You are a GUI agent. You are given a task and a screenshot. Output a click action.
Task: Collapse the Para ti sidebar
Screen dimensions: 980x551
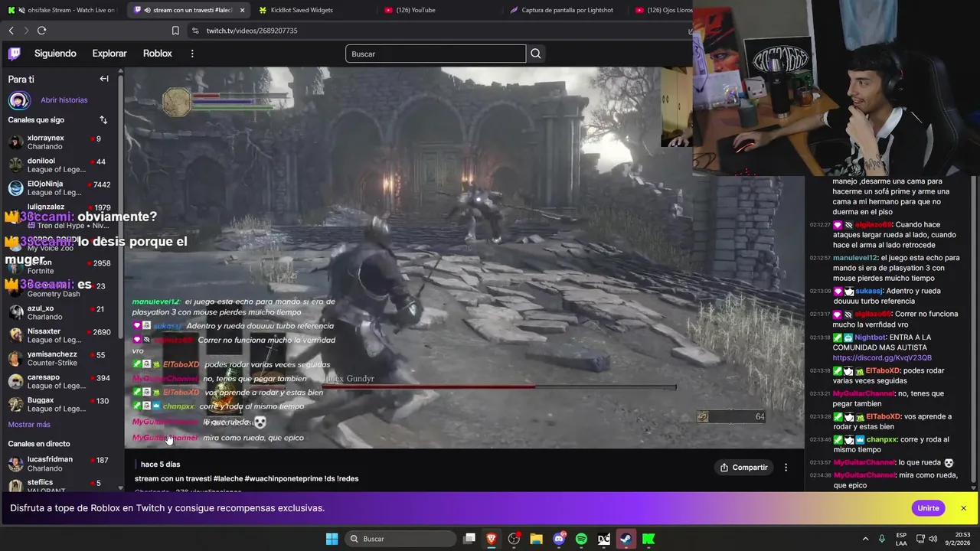click(x=104, y=79)
